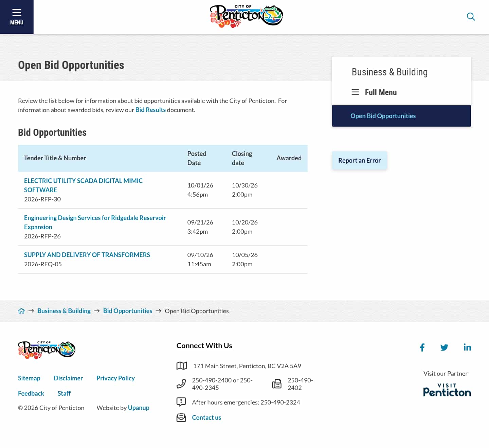Click Business & Building breadcrumb link
The width and height of the screenshot is (489, 448).
point(64,311)
